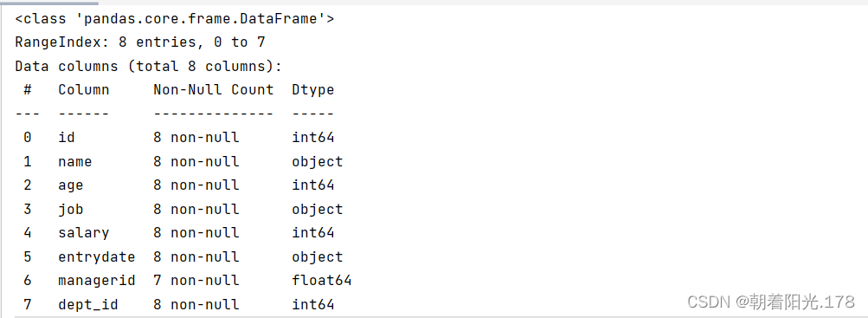Click the Column header text

84,90
